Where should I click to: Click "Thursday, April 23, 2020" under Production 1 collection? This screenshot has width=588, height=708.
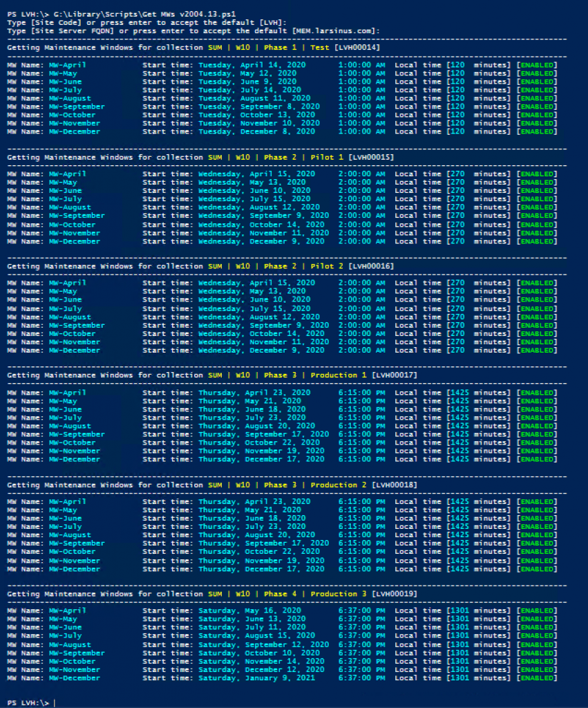254,393
